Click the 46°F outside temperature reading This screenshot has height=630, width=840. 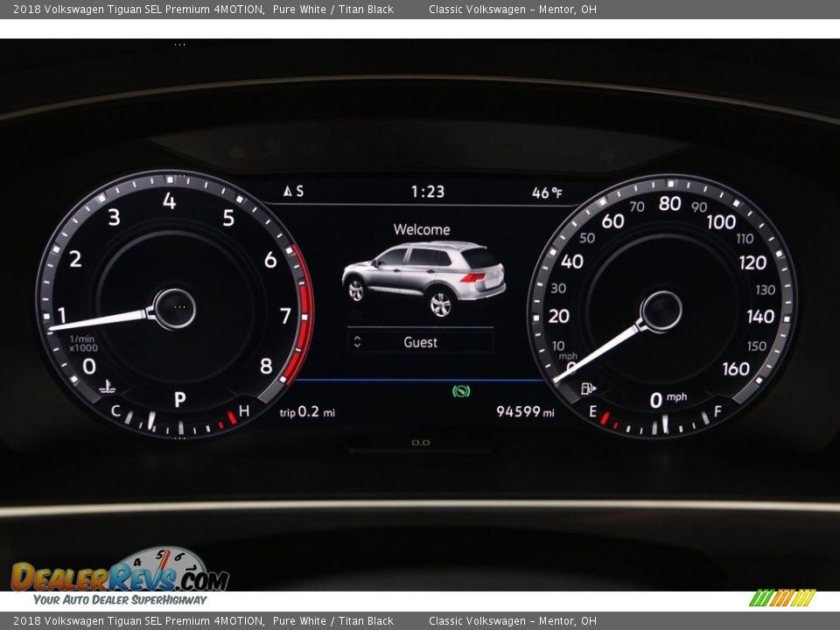[x=548, y=192]
